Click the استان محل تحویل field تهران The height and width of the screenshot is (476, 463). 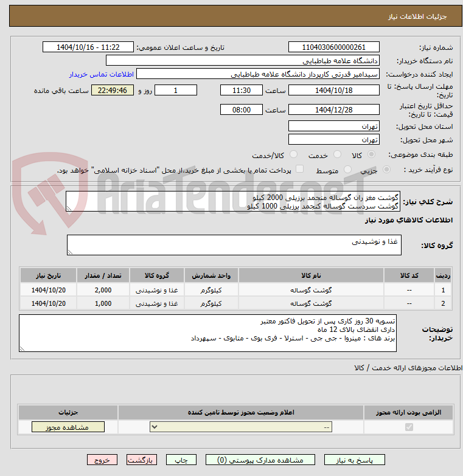pyautogui.click(x=334, y=126)
